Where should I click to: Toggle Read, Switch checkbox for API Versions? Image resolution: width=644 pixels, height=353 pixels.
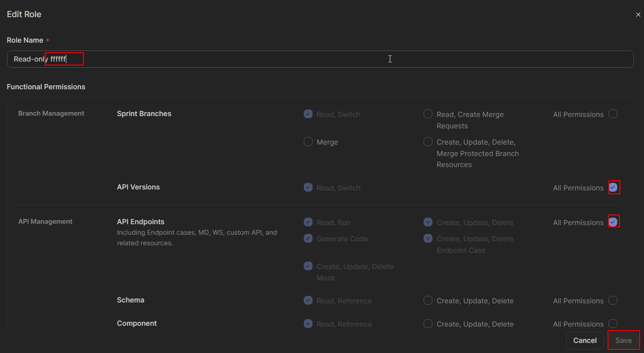[x=308, y=188]
